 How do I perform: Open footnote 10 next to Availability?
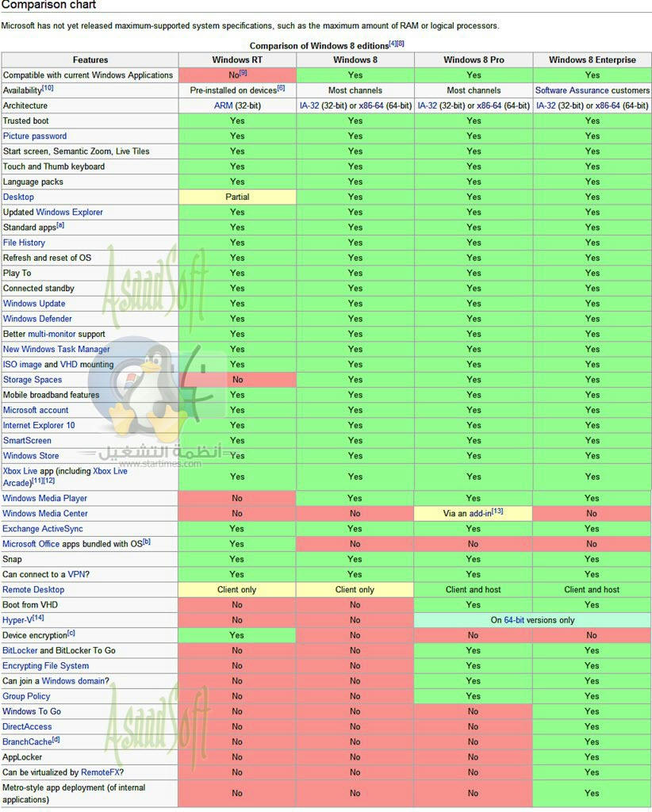(48, 89)
